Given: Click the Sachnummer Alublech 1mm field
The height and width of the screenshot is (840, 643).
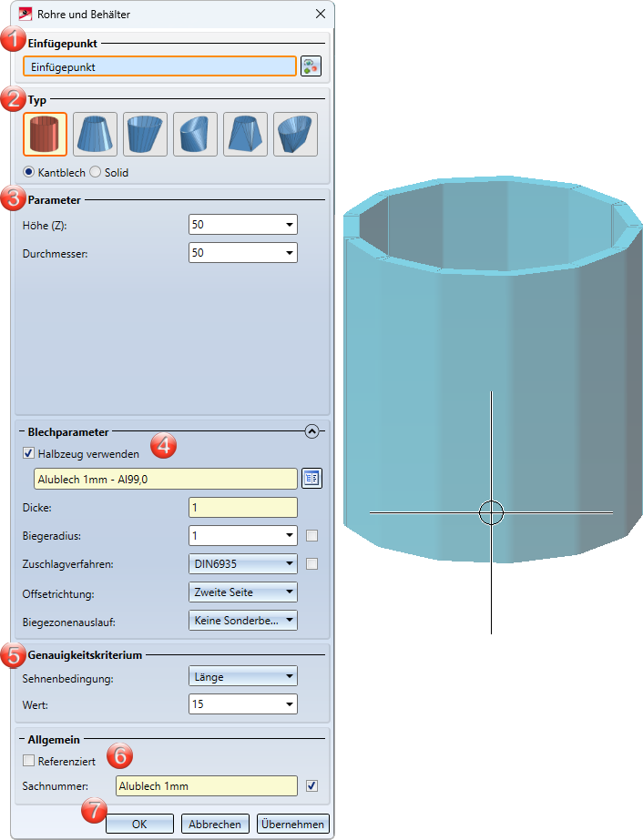Looking at the screenshot, I should tap(207, 786).
